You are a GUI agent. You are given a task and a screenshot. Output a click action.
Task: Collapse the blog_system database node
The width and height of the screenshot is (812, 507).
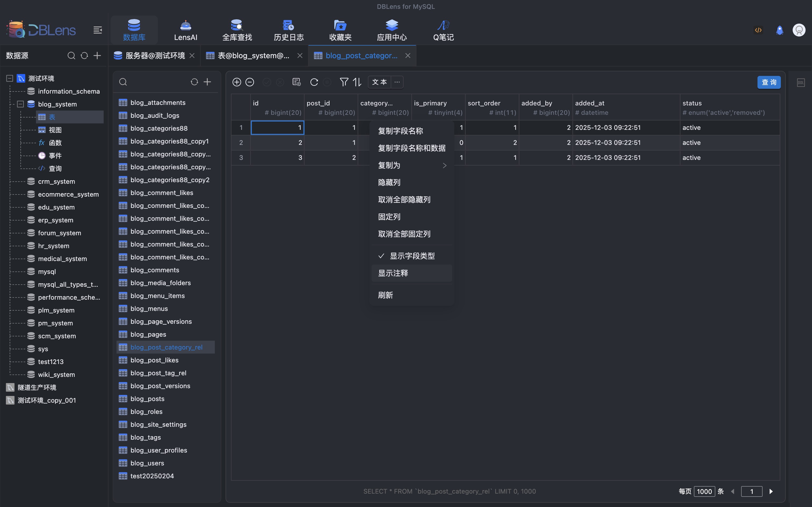(20, 104)
